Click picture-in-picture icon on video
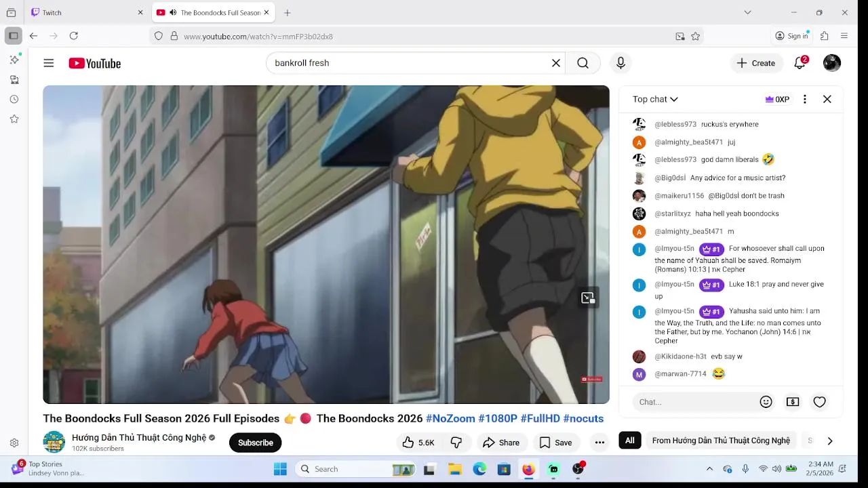The width and height of the screenshot is (868, 488). 588,298
